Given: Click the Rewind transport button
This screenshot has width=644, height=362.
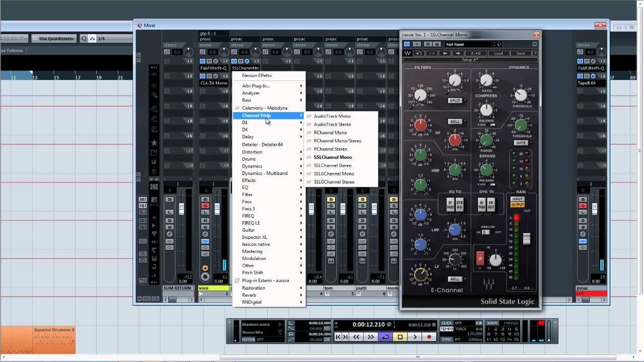Looking at the screenshot, I should (x=357, y=337).
